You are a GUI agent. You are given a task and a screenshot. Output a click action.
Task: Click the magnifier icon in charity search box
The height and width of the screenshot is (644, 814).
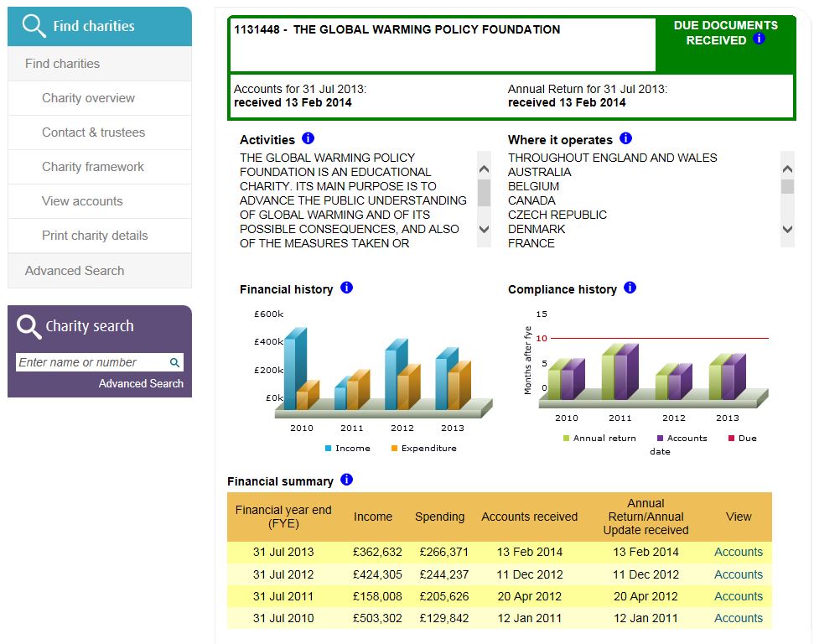click(174, 362)
